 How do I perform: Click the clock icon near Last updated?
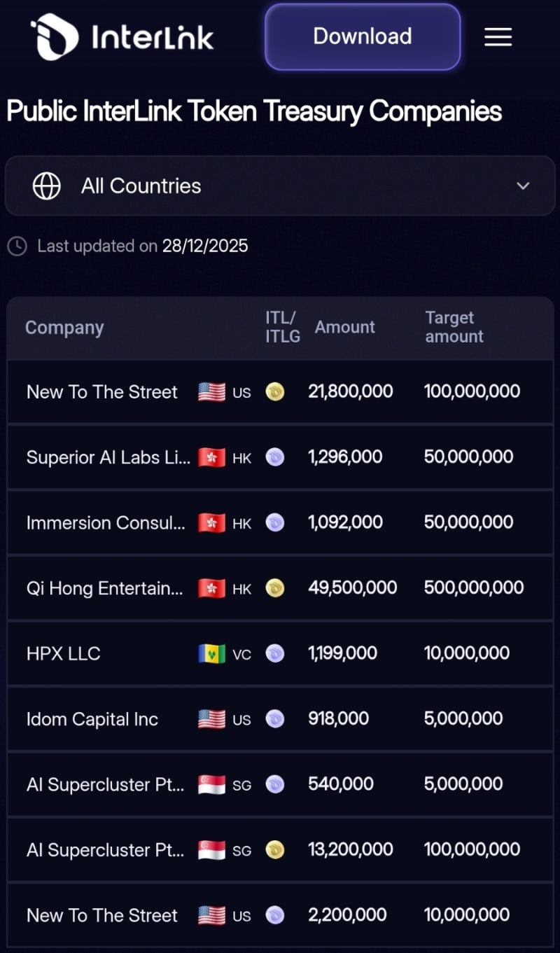click(x=17, y=246)
